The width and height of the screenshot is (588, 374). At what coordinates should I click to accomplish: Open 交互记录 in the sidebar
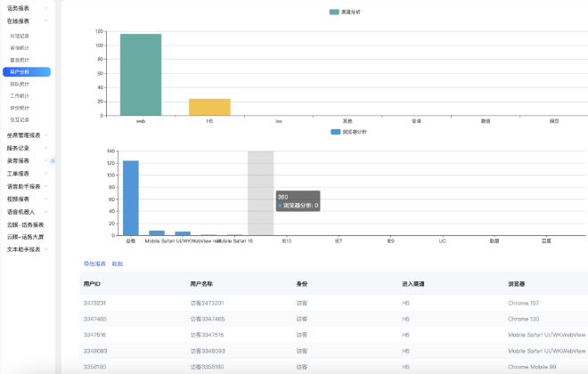pyautogui.click(x=20, y=119)
